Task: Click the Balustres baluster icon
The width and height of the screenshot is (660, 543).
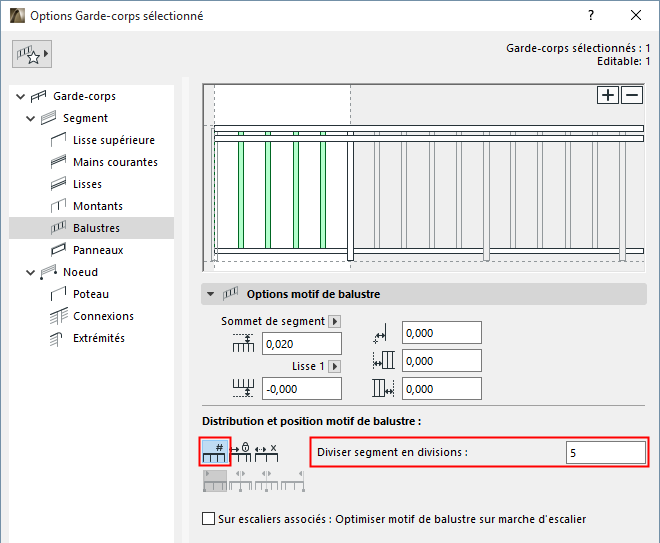Action: (x=59, y=228)
